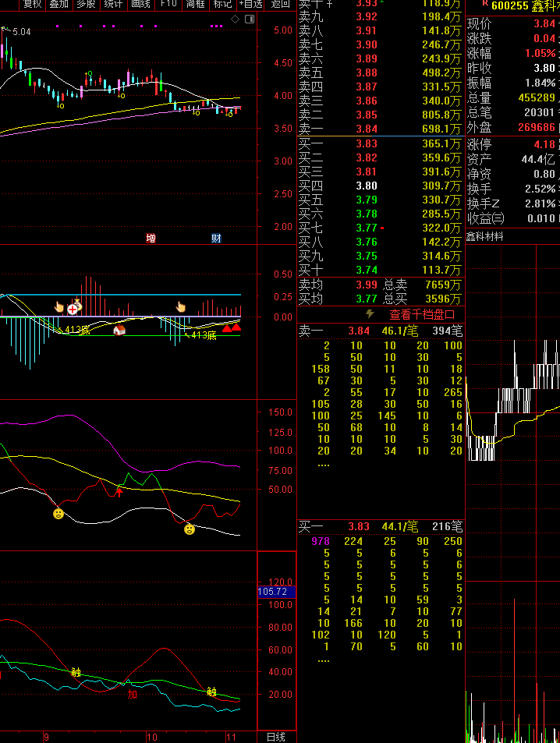Screen dimensions: 560x743
Task: Open the 日线 period selector
Action: coord(276,737)
